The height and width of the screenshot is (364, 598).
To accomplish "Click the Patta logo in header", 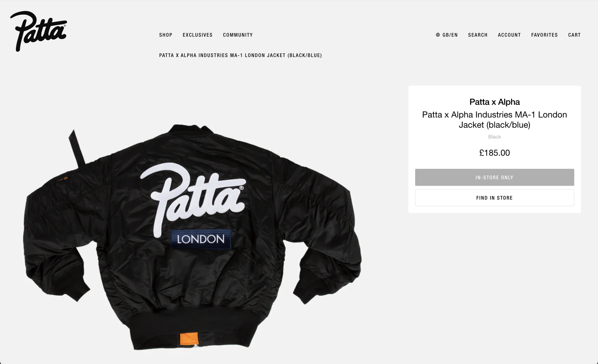I will coord(38,31).
